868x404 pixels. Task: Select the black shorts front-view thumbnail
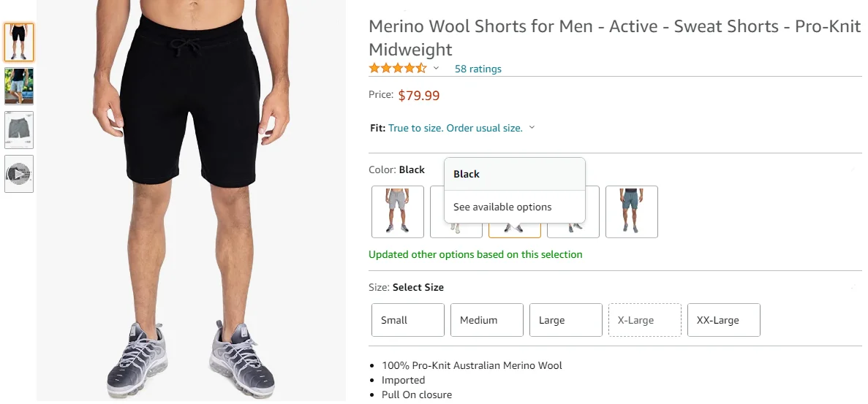19,42
